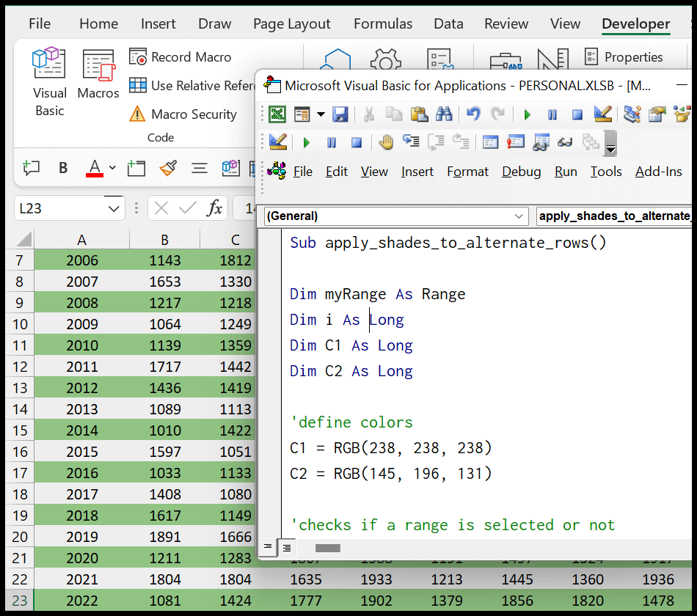Click the Properties Window icon in the VBA toolbar
This screenshot has width=697, height=616.
point(657,114)
